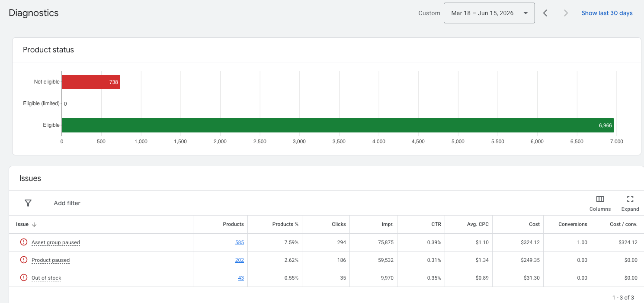The width and height of the screenshot is (644, 303).
Task: Sort by Clicks column header
Action: click(339, 224)
